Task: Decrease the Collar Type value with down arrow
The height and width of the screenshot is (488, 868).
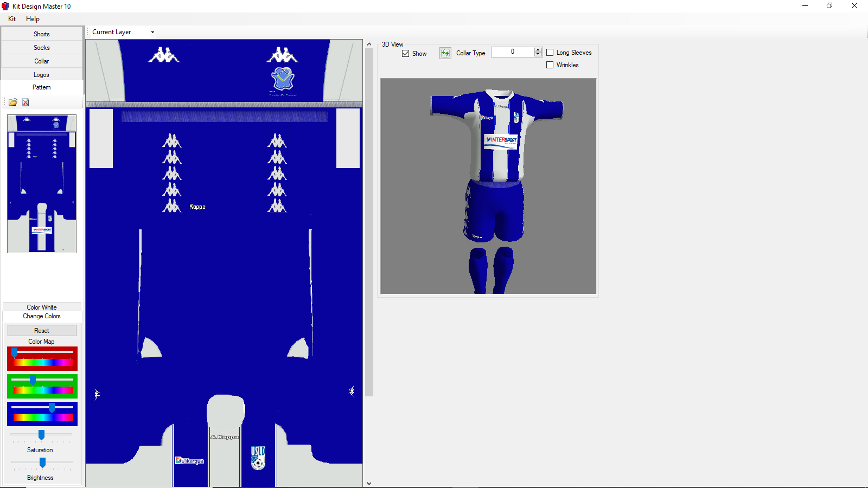Action: coord(538,54)
